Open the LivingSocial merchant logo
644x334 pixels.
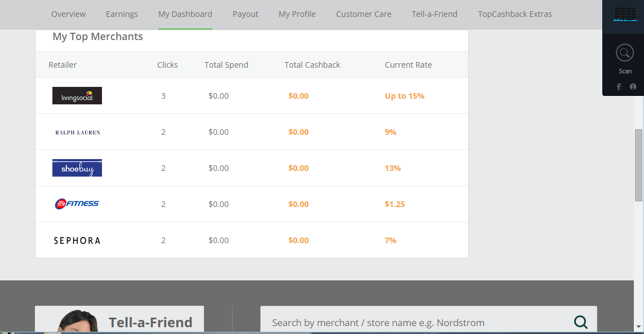[x=77, y=96]
